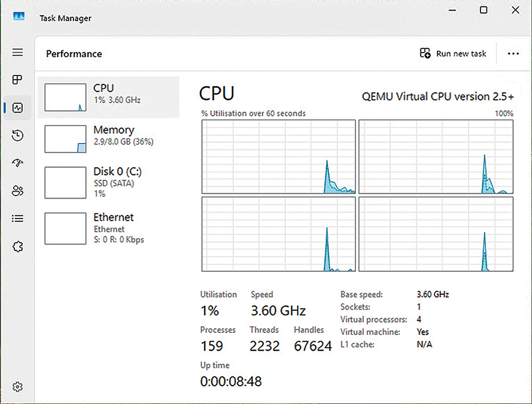
Task: Open the App history page icon
Action: pyautogui.click(x=17, y=135)
